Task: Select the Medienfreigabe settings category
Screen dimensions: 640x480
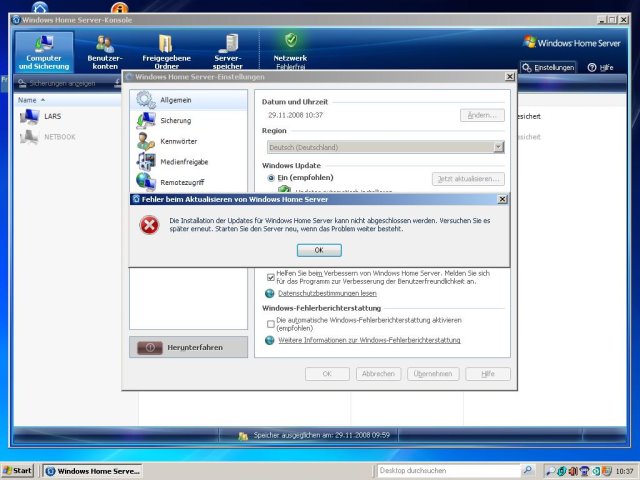Action: pyautogui.click(x=189, y=162)
